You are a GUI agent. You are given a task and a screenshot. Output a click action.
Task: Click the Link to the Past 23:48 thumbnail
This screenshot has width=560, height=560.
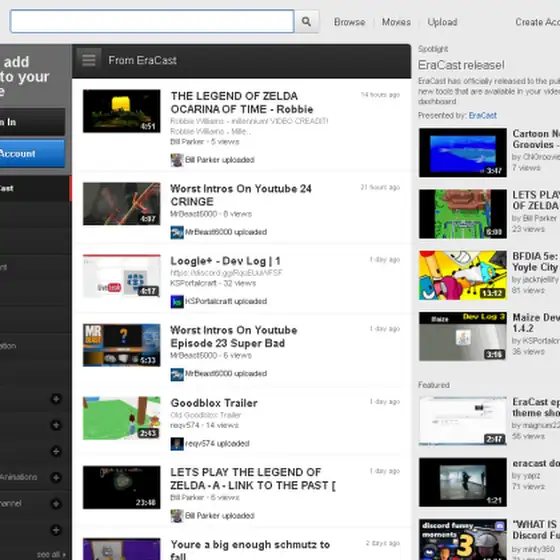(121, 487)
